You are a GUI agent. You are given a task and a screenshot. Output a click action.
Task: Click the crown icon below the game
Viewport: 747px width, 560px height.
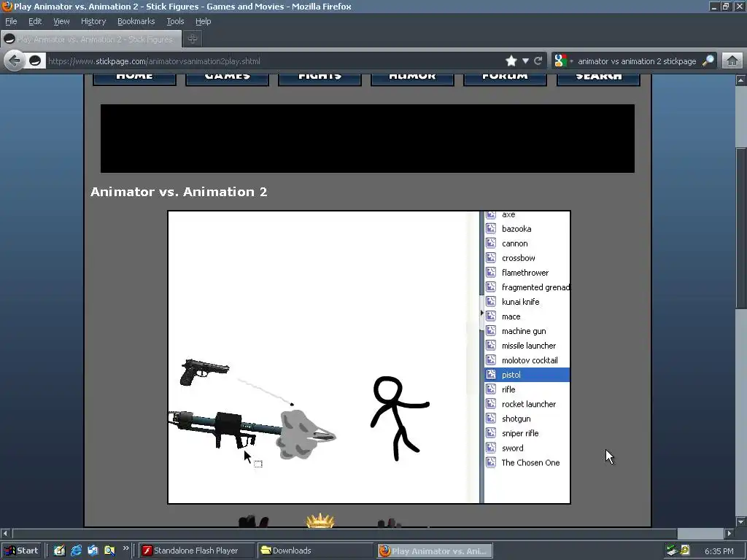(320, 521)
